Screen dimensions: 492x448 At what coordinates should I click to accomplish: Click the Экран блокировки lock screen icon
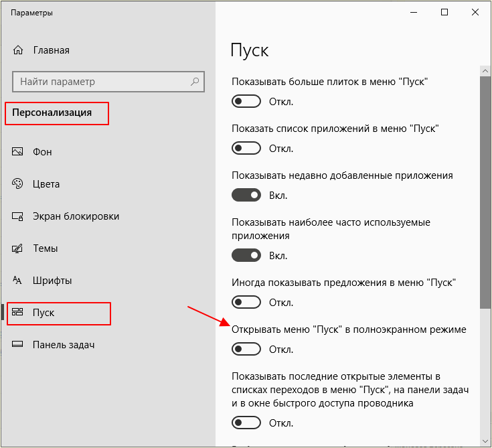17,216
